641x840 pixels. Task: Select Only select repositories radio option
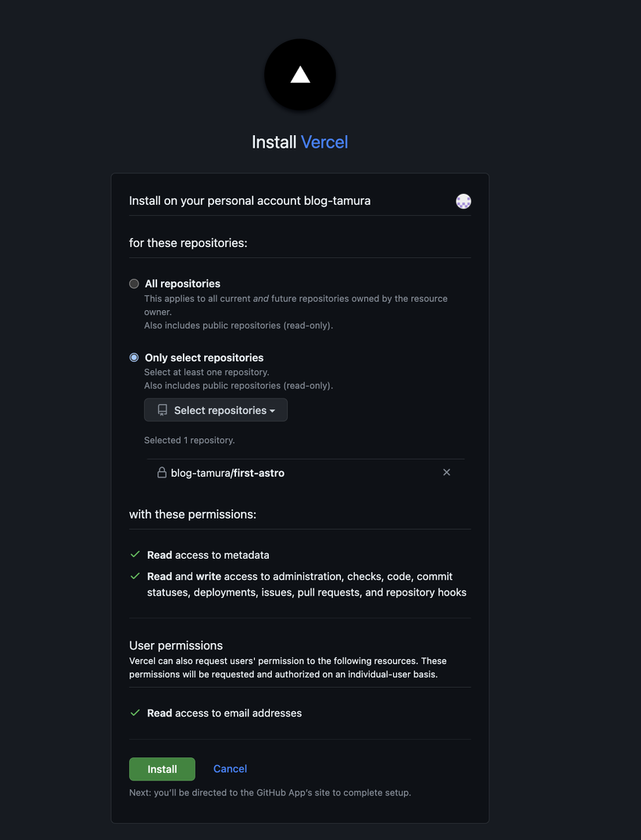pos(134,357)
